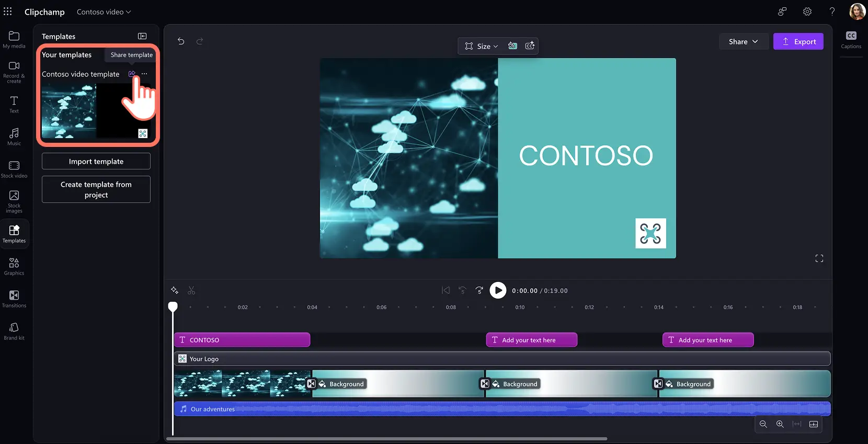Viewport: 868px width, 444px height.
Task: Open the app launcher grid icon
Action: click(x=8, y=12)
